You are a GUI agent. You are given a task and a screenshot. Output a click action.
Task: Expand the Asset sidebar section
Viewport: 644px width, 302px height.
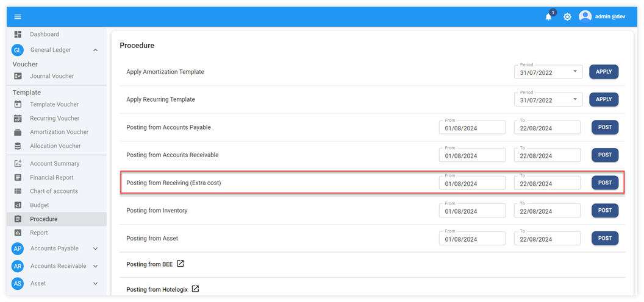95,283
